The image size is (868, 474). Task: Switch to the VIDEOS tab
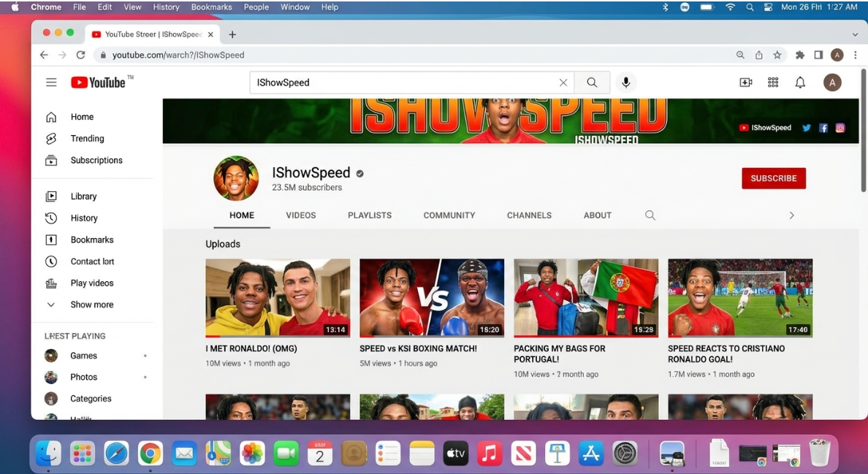pos(300,215)
